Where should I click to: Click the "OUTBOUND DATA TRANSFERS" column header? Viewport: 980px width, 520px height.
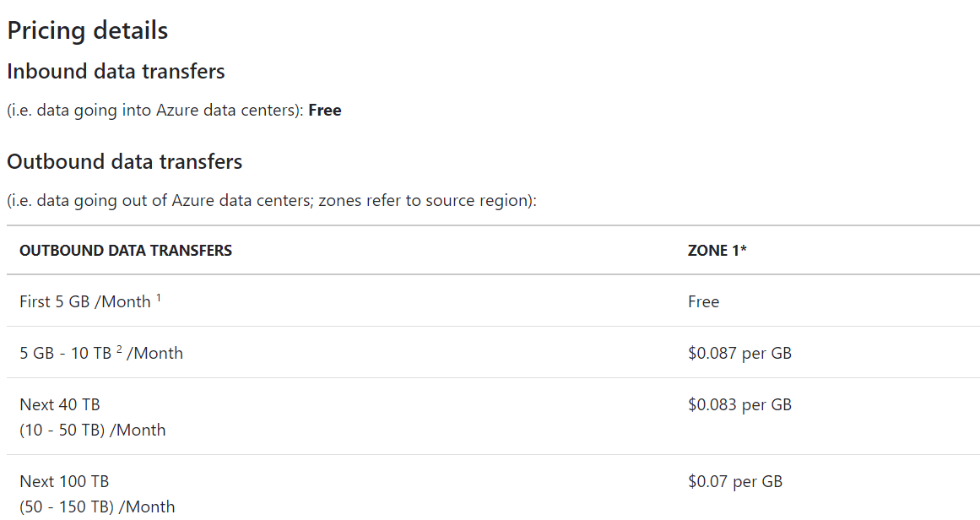point(126,251)
